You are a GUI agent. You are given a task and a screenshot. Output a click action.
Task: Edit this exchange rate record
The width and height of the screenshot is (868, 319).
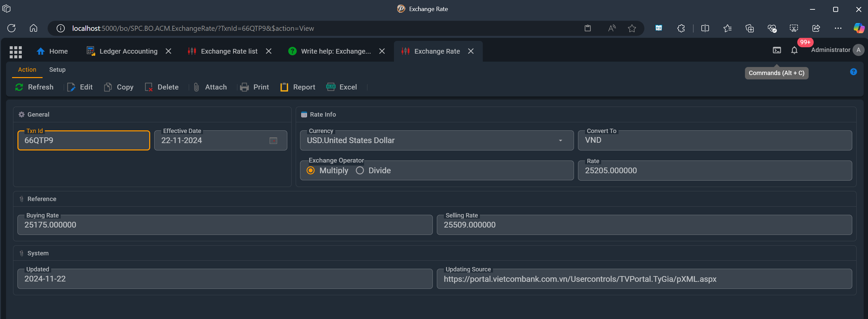[80, 87]
